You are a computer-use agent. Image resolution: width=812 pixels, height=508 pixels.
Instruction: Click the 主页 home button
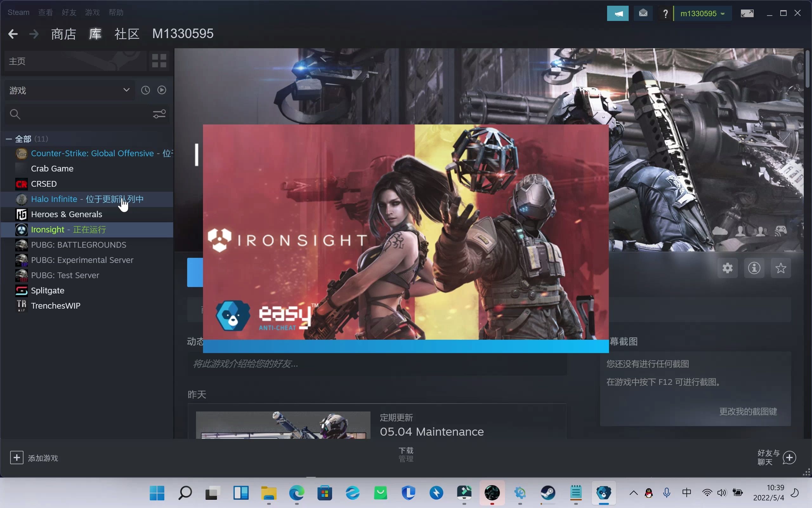75,61
